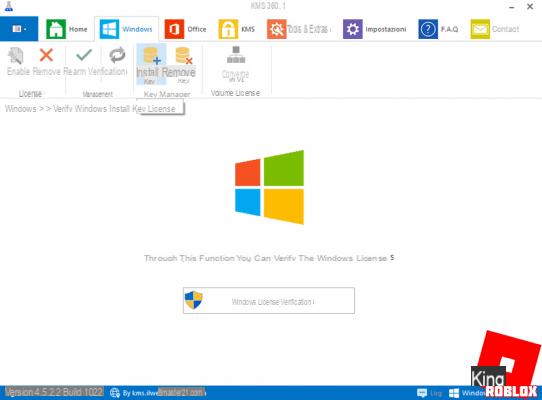The height and width of the screenshot is (400, 542).
Task: Click the red X Remove license icon
Action: click(x=46, y=55)
